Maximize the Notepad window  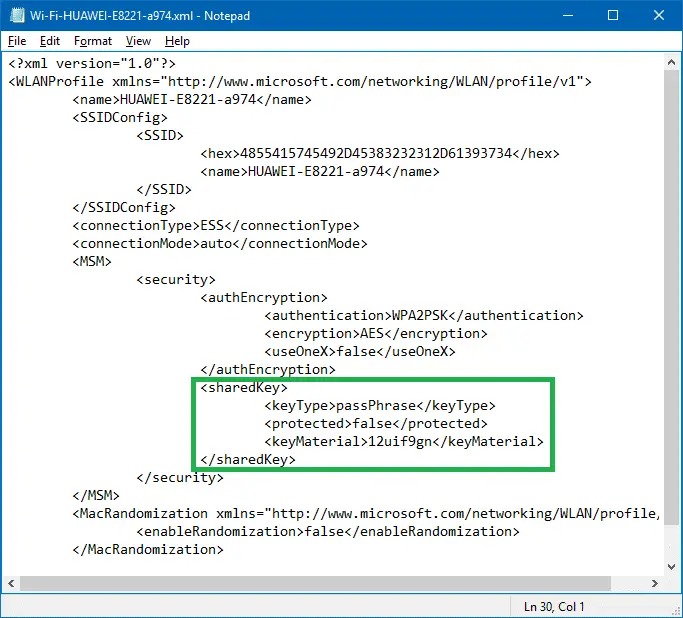point(613,16)
